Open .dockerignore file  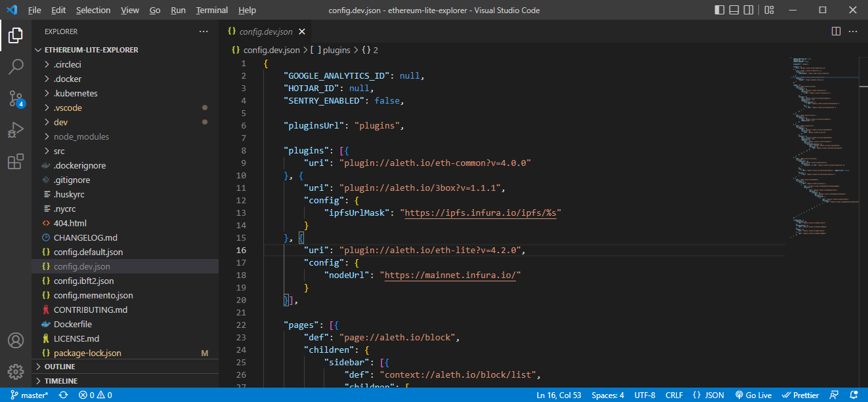(x=125, y=165)
